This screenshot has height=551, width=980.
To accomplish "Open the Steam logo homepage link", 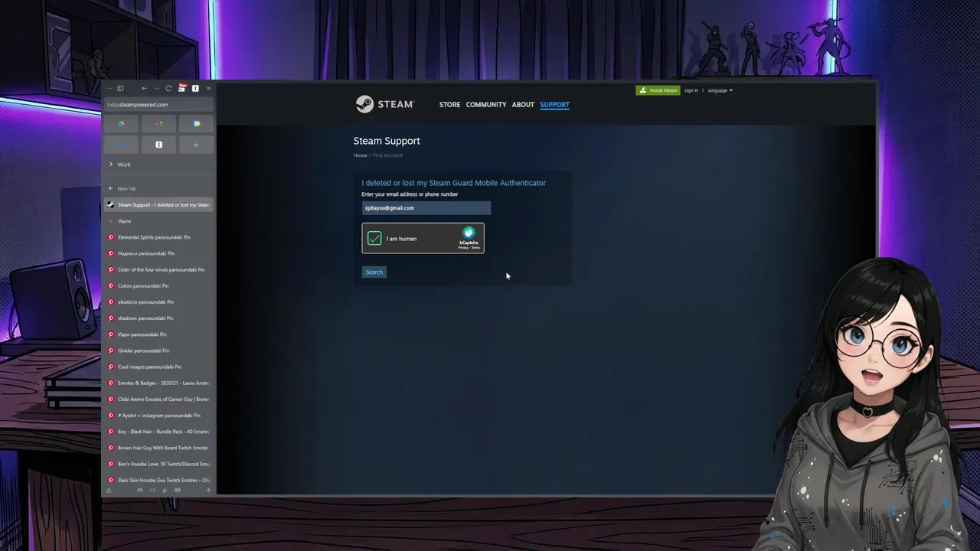I will coord(385,104).
